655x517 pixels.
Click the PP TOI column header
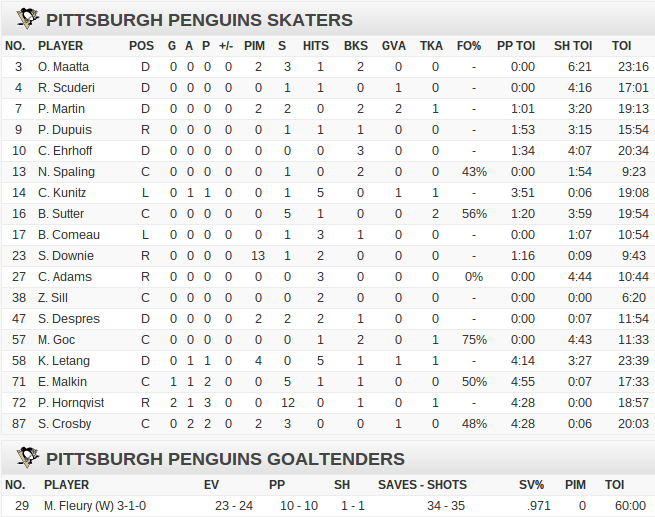point(516,46)
